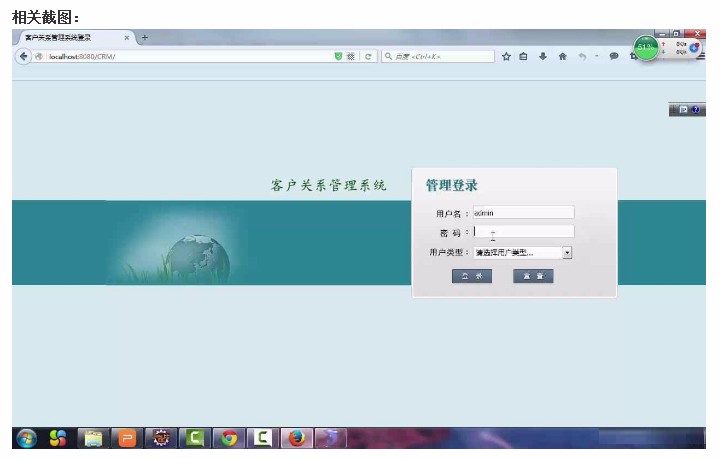Screen dimensions: 720x459
Task: Open Windows Explorer folder on taskbar
Action: [x=93, y=438]
